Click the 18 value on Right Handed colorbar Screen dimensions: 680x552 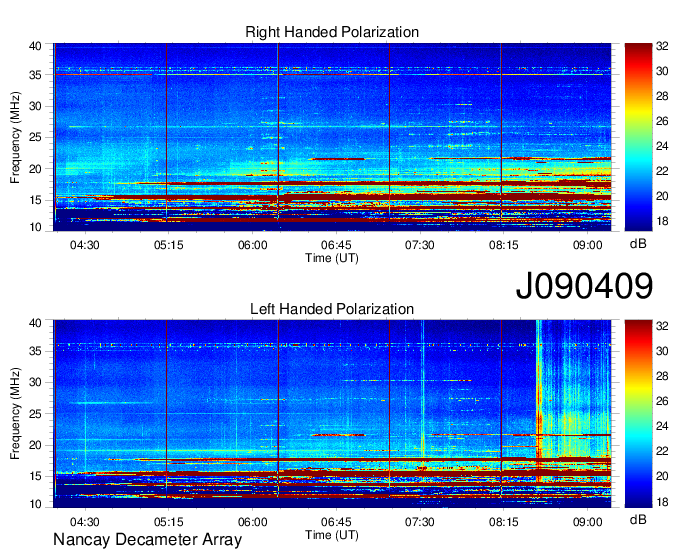point(662,222)
